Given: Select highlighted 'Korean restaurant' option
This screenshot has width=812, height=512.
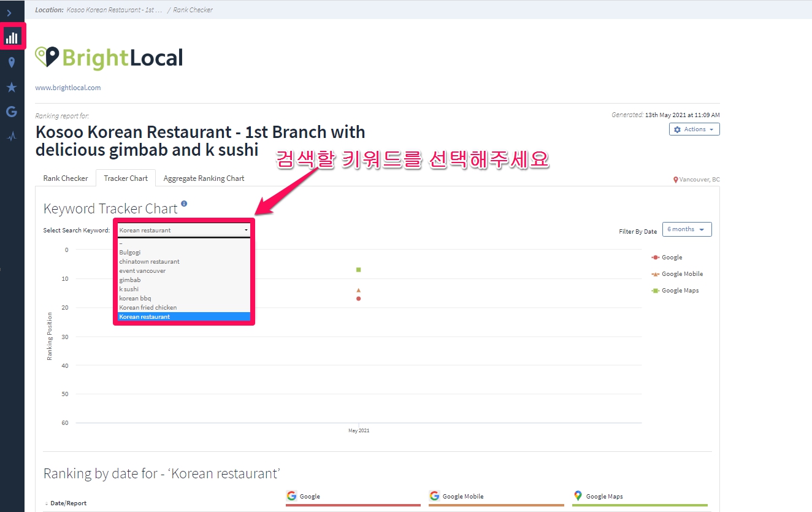Looking at the screenshot, I should point(184,316).
